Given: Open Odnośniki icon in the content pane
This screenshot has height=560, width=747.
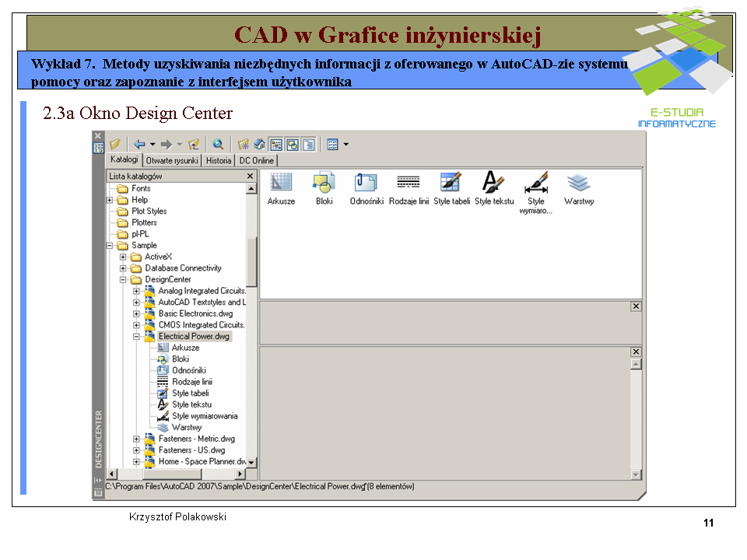Looking at the screenshot, I should click(366, 188).
